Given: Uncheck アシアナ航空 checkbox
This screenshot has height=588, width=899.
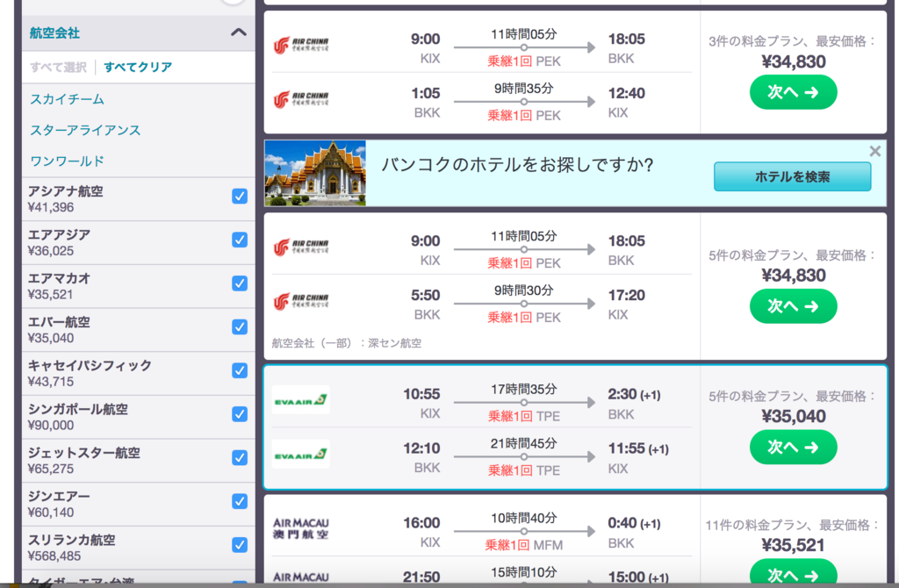Looking at the screenshot, I should pos(240,196).
